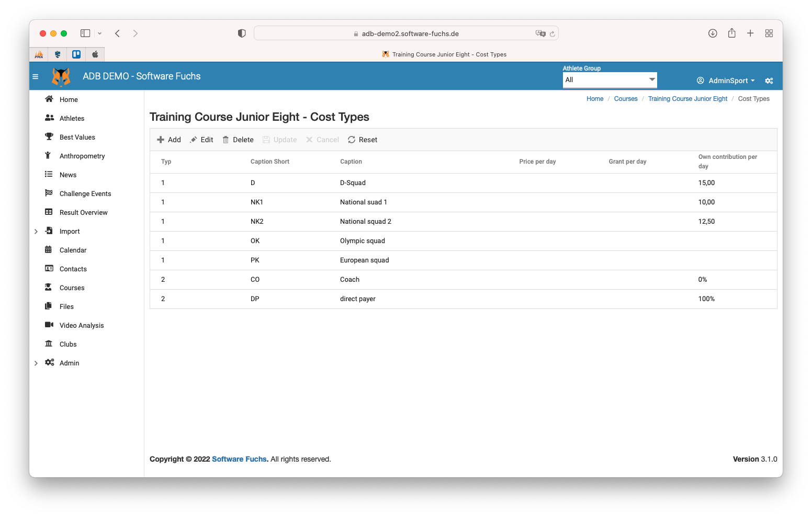Click Training Course Junior Eight breadcrumb
Image resolution: width=812 pixels, height=516 pixels.
pos(687,99)
